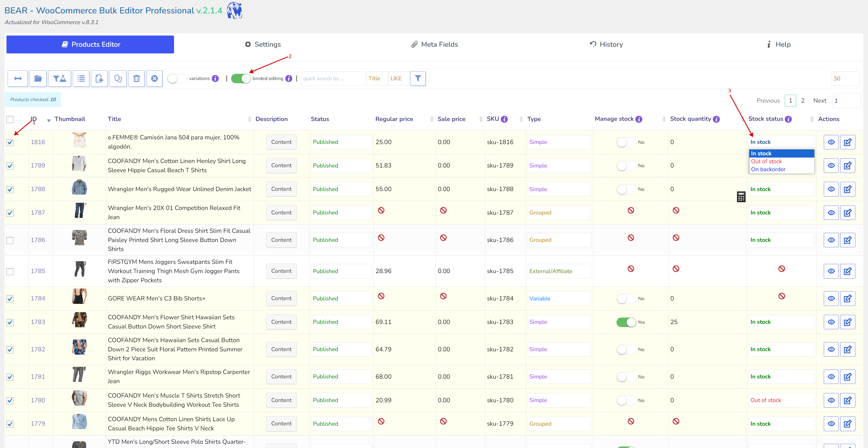Check the checkbox for product 1785
This screenshot has height=448, width=868.
pyautogui.click(x=10, y=271)
